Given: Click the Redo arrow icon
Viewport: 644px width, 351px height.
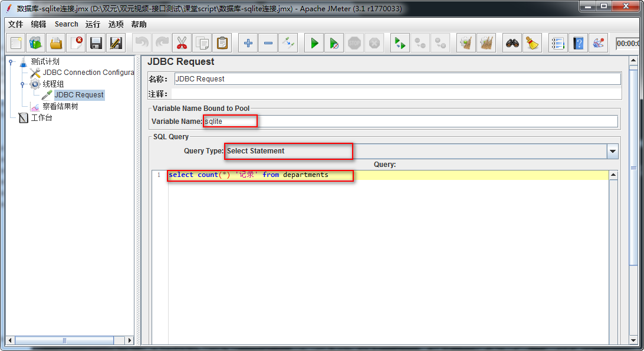Looking at the screenshot, I should pos(162,43).
